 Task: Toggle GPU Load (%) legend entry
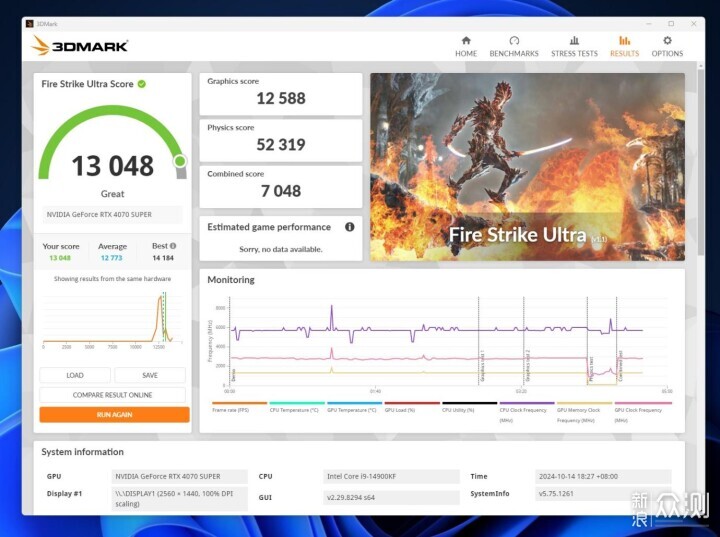point(411,408)
